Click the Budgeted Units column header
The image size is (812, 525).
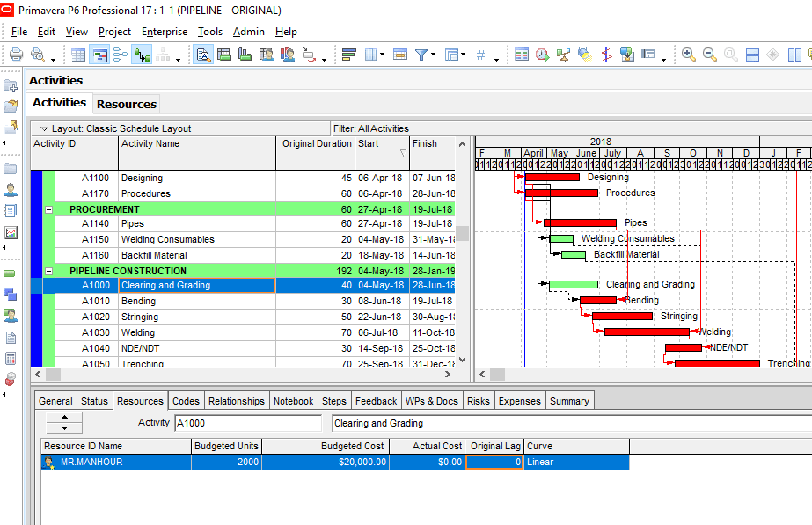pos(226,446)
